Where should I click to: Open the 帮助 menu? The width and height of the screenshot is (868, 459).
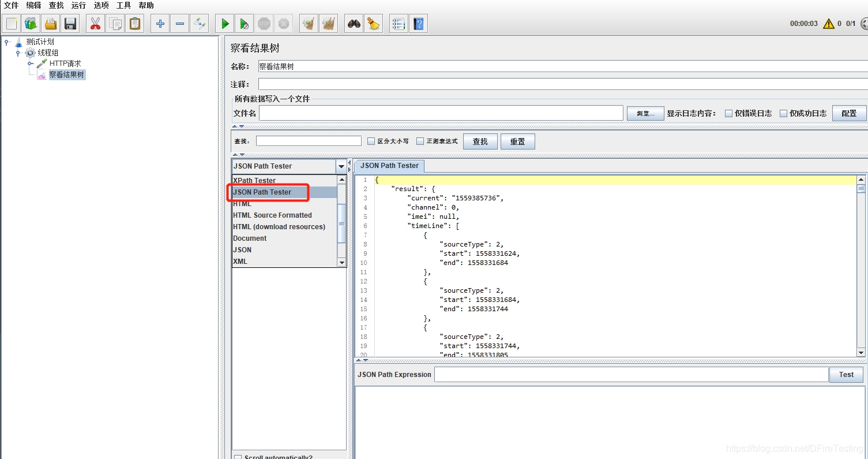pyautogui.click(x=146, y=5)
